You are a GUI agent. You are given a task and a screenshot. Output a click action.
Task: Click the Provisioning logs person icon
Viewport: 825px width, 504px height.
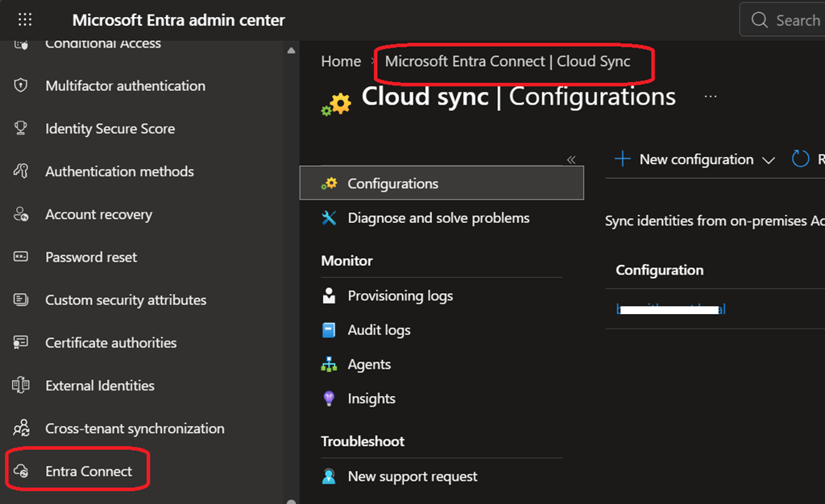329,295
